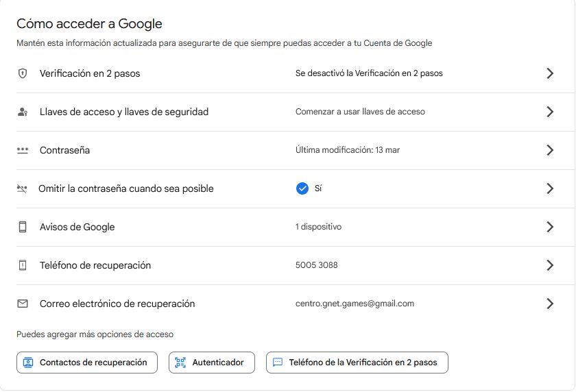576x392 pixels.
Task: Open Omitir la contraseña cuando sea posible
Action: (126, 188)
